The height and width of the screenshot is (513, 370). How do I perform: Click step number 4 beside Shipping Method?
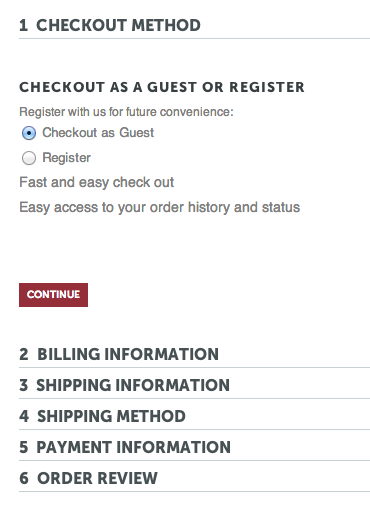tap(24, 416)
